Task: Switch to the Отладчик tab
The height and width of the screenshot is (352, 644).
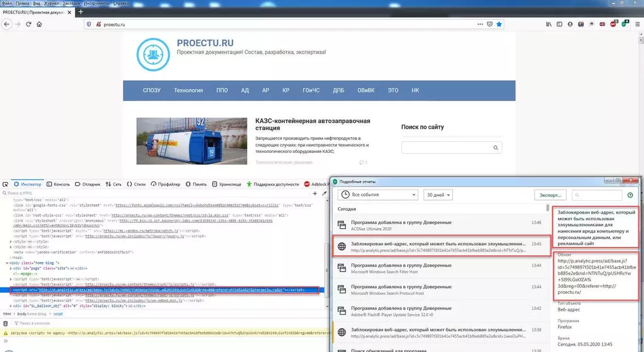Action: [x=87, y=184]
